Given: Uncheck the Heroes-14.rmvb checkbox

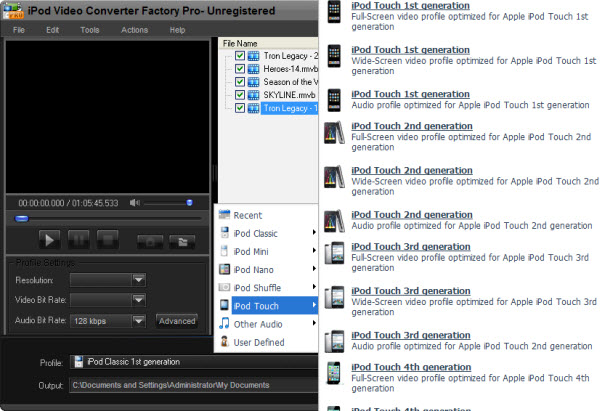Looking at the screenshot, I should (x=240, y=69).
